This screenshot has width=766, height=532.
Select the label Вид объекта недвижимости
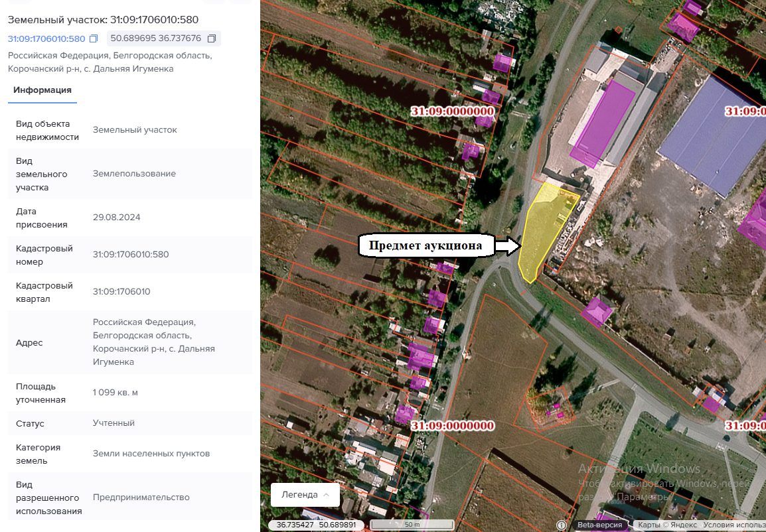click(x=47, y=130)
